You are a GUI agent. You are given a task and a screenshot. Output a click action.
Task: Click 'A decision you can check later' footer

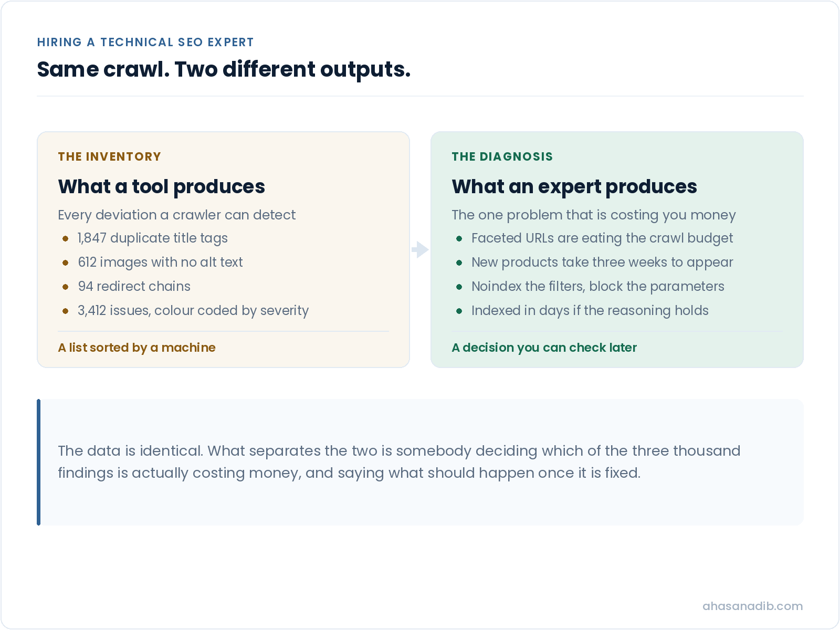tap(544, 348)
